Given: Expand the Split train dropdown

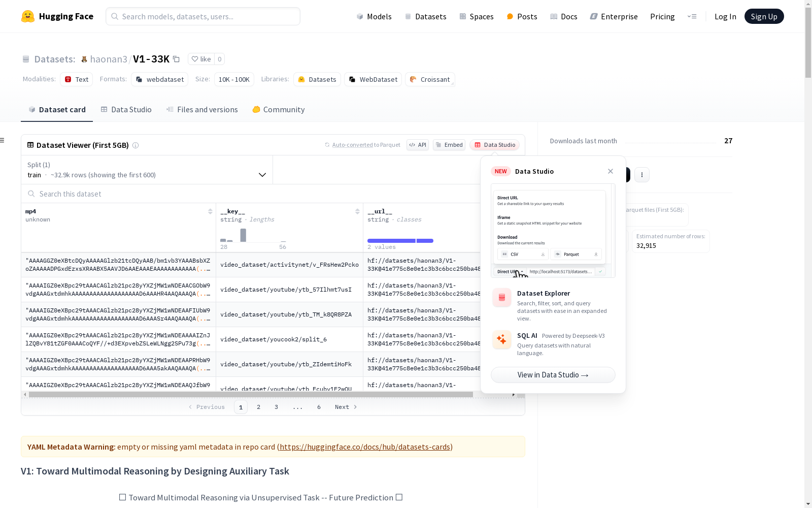Looking at the screenshot, I should [147, 170].
